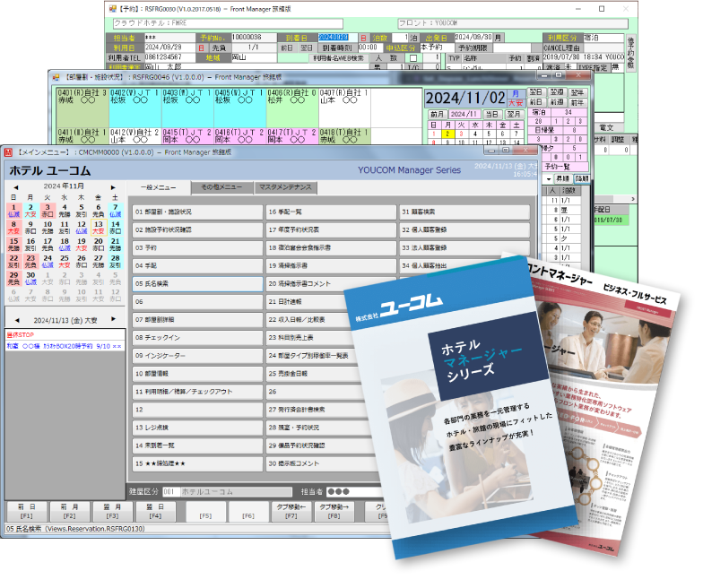
Task: Select room 0402 松坂 cell
Action: tap(135, 108)
